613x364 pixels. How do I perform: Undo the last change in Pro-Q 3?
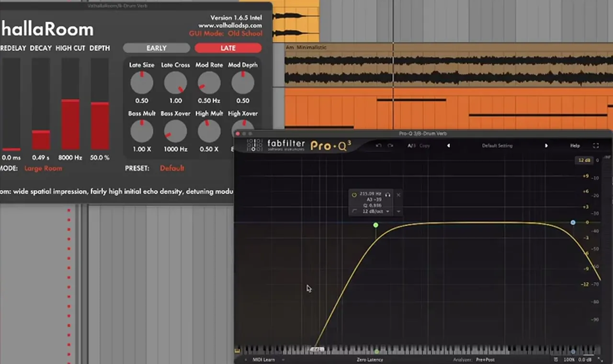click(378, 146)
